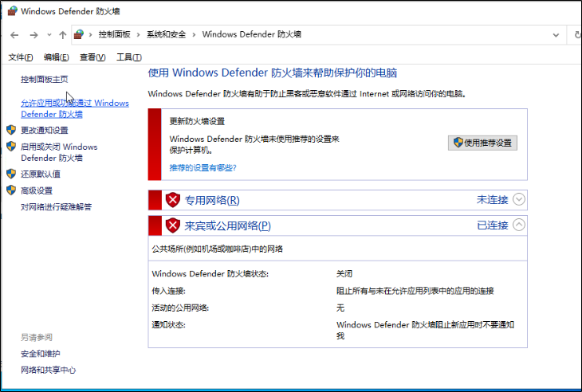Click the shield icon beside 还原默认值
This screenshot has width=582, height=392.
pyautogui.click(x=11, y=174)
